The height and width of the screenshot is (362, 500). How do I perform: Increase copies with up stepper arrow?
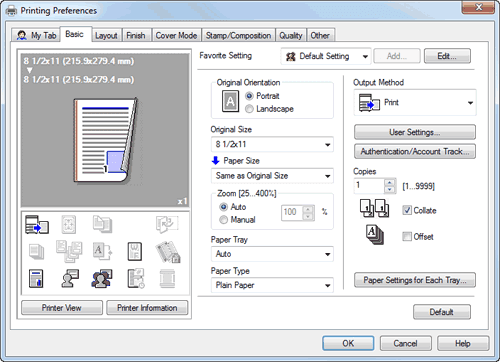pyautogui.click(x=389, y=183)
